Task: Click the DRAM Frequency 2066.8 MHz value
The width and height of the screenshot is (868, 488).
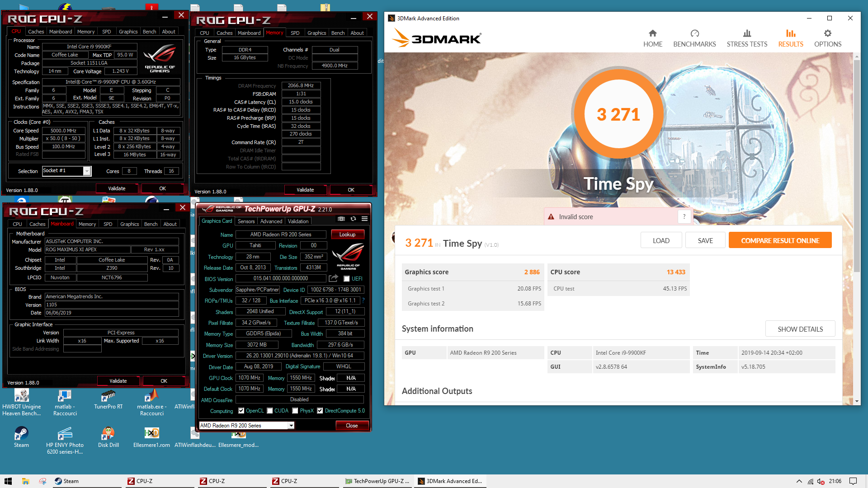Action: click(301, 85)
